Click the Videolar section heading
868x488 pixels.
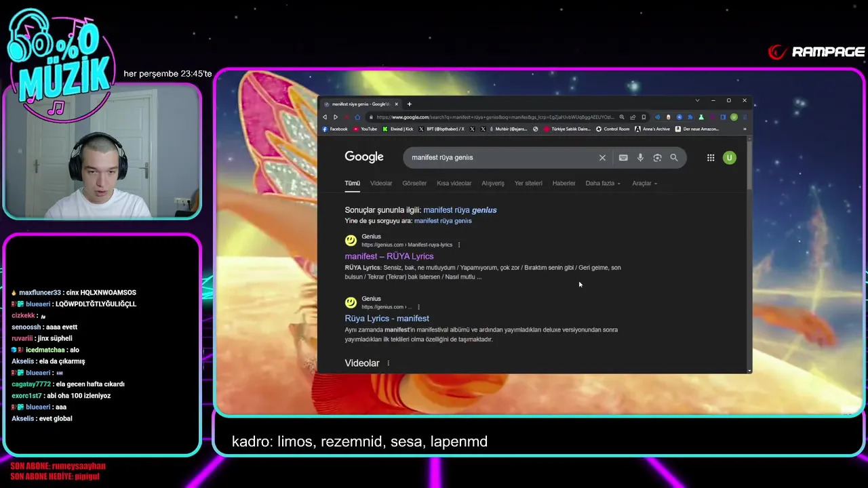pos(362,363)
